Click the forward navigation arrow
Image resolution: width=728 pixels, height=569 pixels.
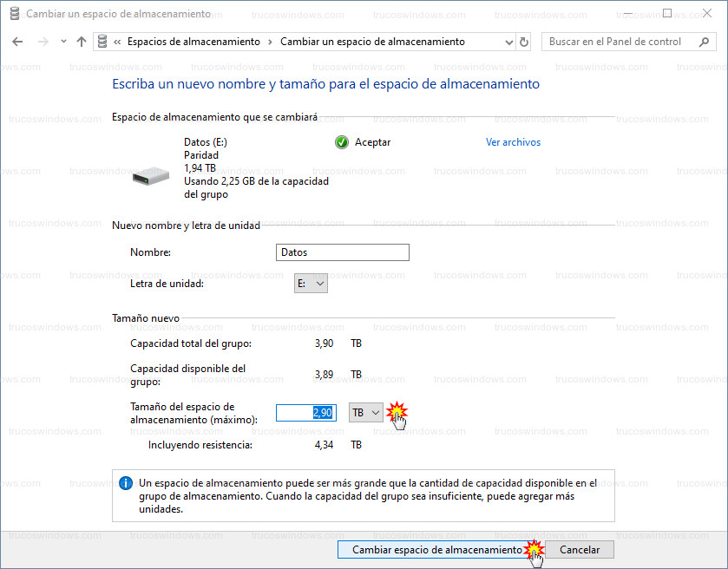coord(42,42)
